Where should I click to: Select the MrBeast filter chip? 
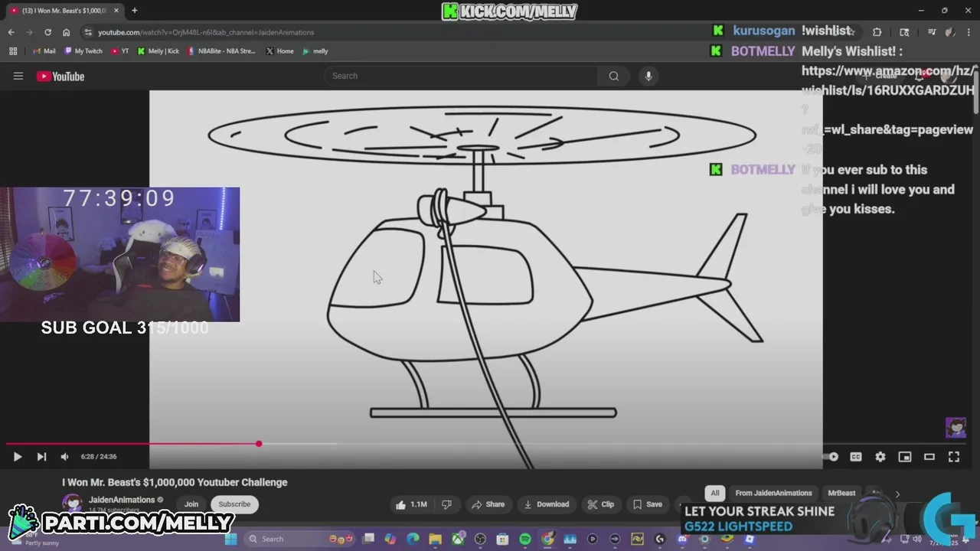841,493
